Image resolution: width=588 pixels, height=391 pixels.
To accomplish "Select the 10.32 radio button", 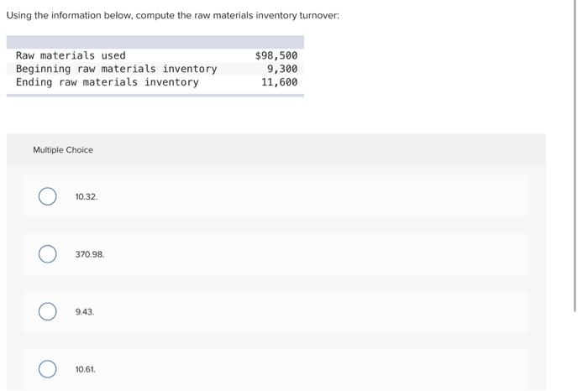I will [x=48, y=196].
